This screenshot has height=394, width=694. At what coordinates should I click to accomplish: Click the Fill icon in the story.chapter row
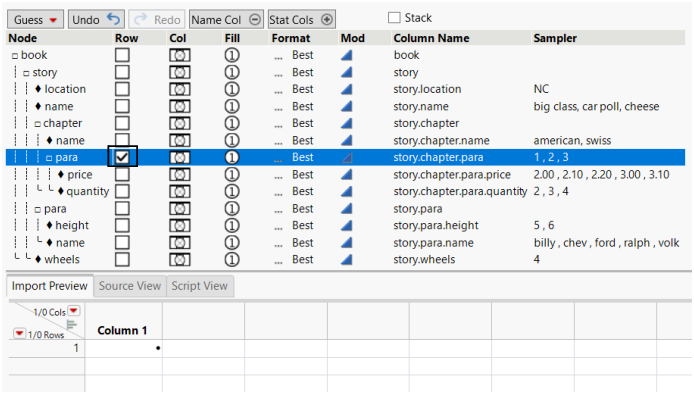(x=232, y=124)
